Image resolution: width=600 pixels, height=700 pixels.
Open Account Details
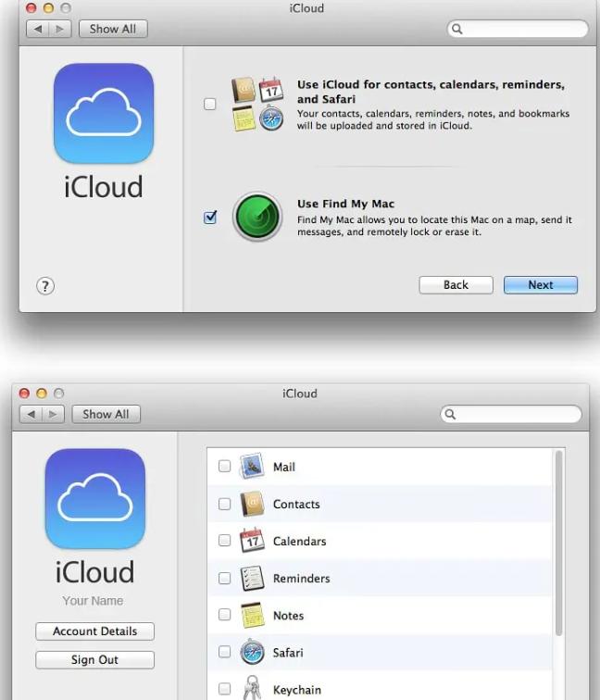(x=95, y=631)
